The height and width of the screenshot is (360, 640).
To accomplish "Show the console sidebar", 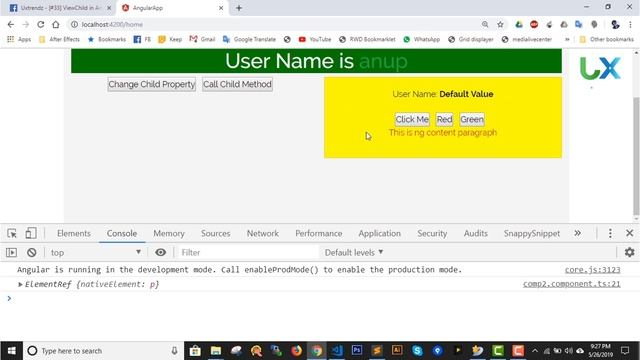I will (11, 253).
